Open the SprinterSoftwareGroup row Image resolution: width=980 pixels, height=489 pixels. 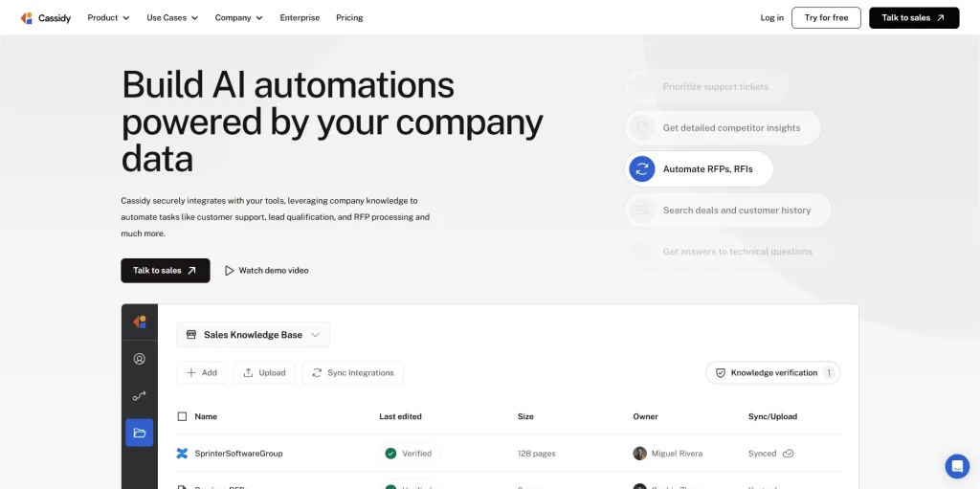(x=508, y=454)
